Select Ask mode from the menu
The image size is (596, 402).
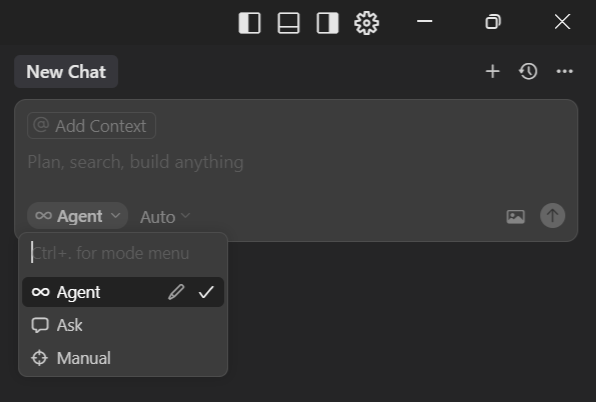point(123,325)
